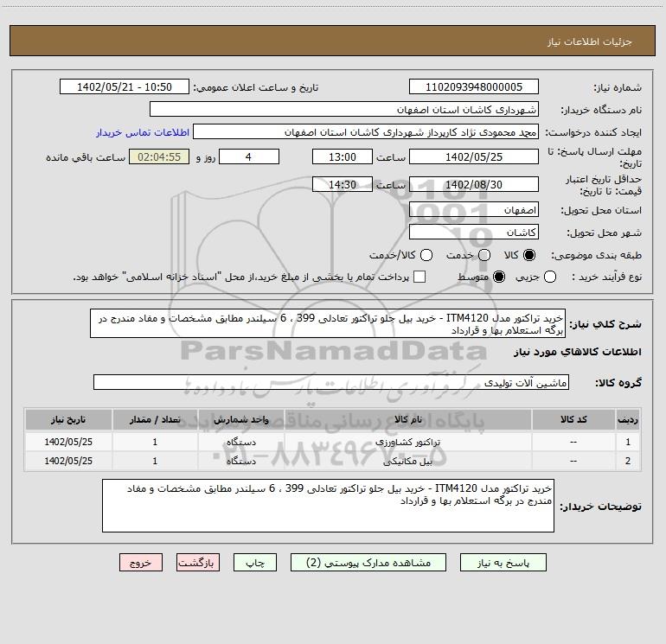Screen dimensions: 666x644
Task: Click the countdown timer 02:04:55 field
Action: [x=159, y=156]
